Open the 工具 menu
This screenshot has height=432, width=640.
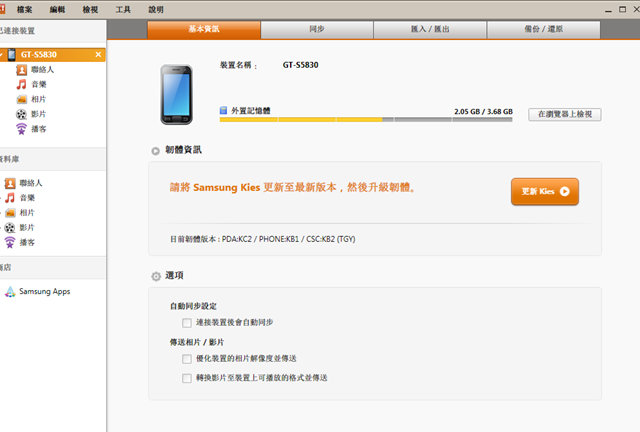[x=123, y=9]
